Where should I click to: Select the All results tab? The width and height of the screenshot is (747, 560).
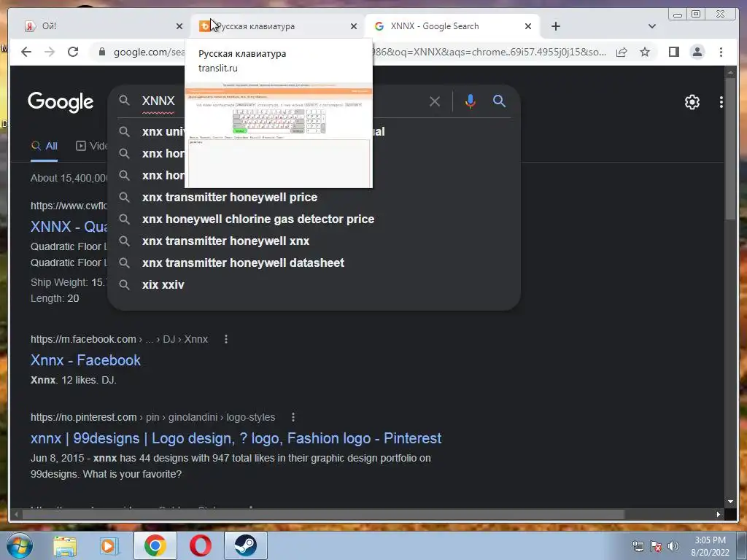coord(44,146)
